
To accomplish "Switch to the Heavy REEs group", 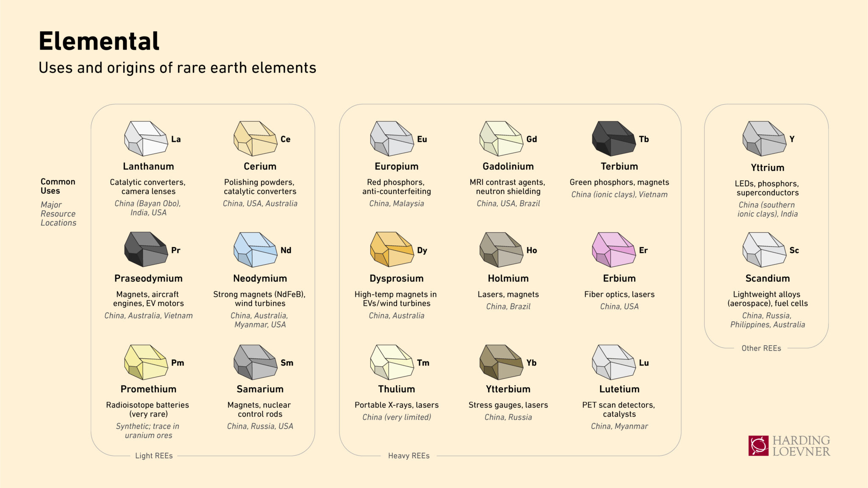I will pyautogui.click(x=409, y=455).
